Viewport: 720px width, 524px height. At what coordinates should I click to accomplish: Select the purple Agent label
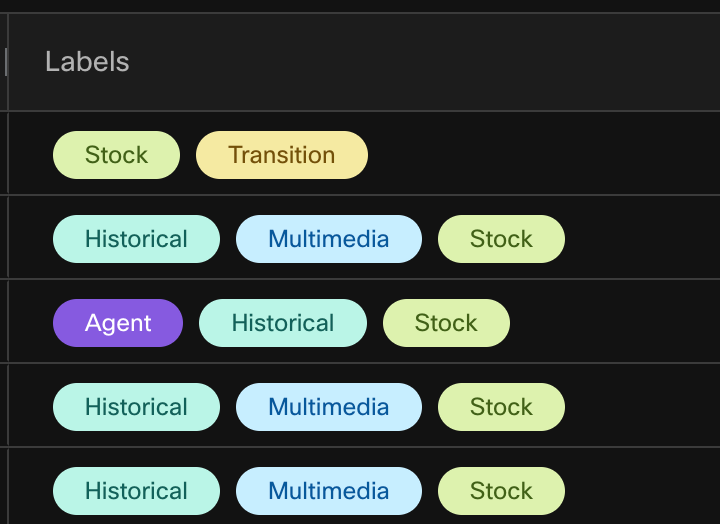click(118, 323)
